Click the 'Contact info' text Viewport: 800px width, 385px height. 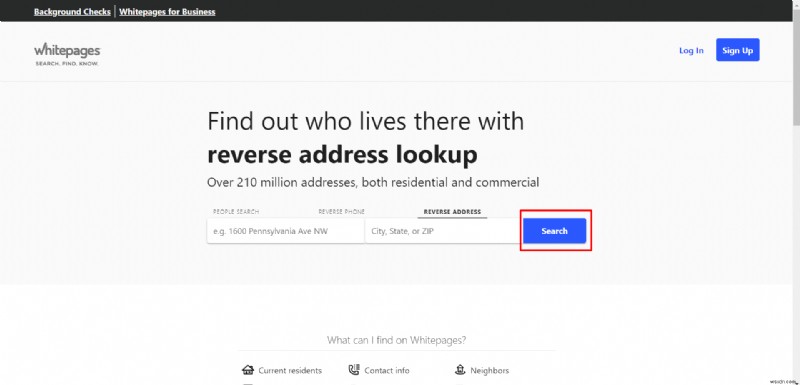pos(387,370)
